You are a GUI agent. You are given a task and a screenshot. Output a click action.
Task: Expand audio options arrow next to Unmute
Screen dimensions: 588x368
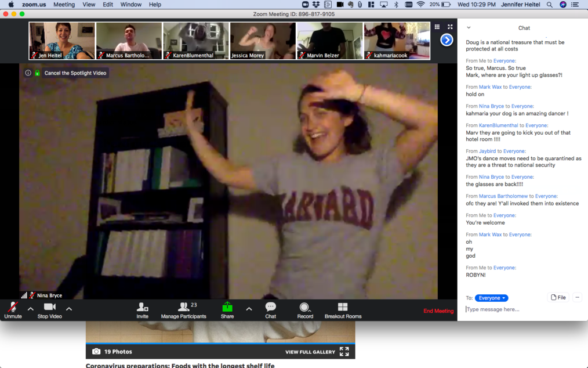pos(31,309)
